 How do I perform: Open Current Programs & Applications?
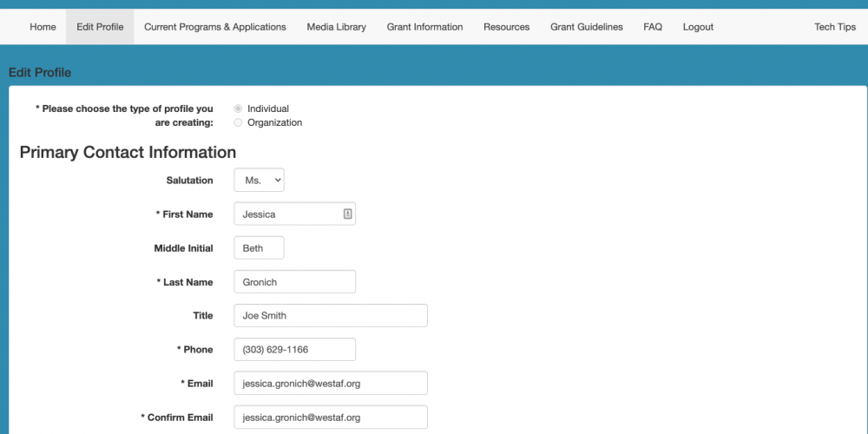tap(214, 27)
